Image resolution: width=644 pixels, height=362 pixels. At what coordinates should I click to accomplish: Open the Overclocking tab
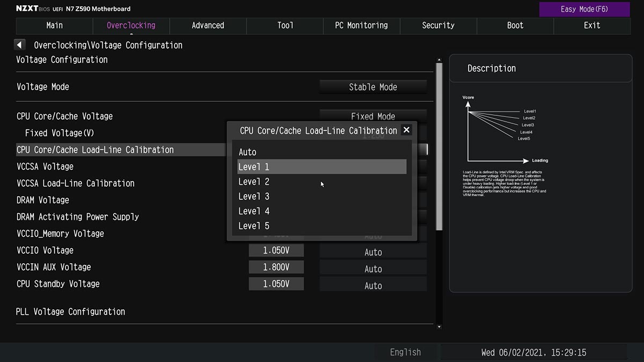point(131,25)
